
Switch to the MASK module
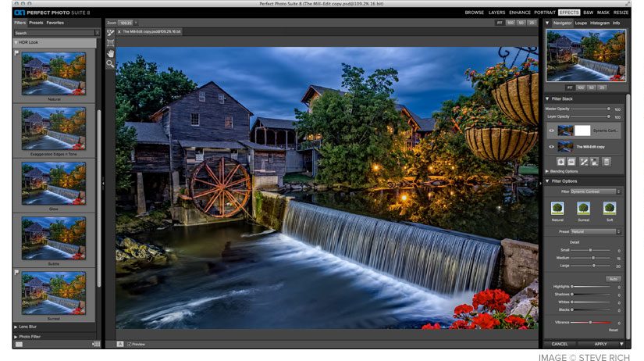(603, 13)
